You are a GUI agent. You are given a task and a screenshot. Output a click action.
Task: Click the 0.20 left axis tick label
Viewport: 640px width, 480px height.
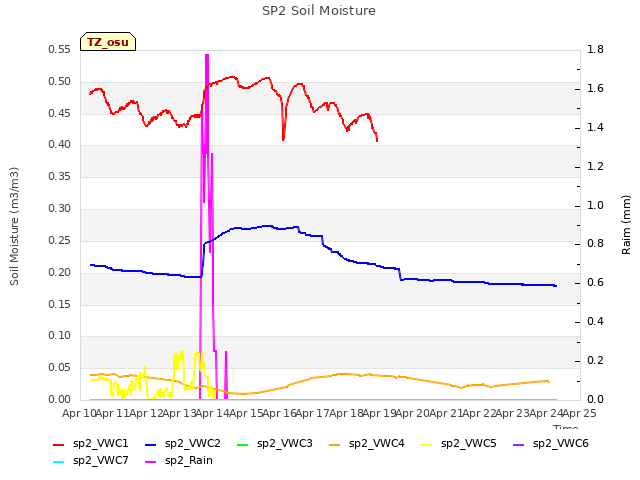[x=60, y=272]
